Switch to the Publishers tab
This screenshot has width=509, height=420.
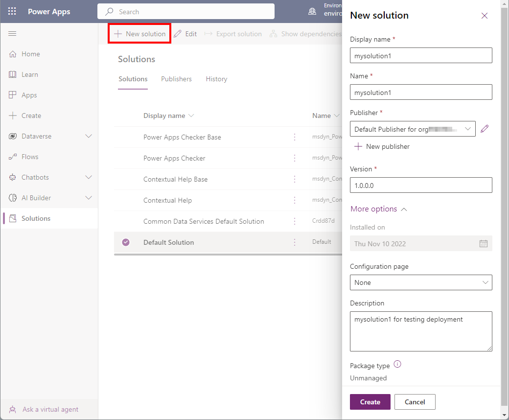coord(176,79)
